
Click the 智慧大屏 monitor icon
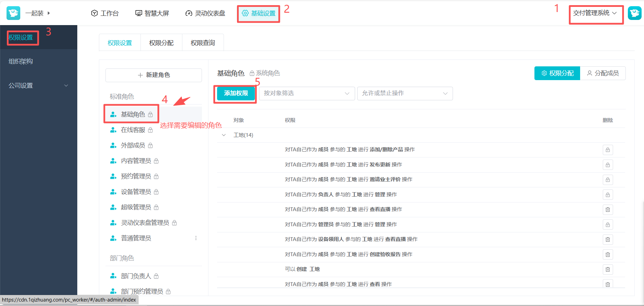(x=138, y=13)
